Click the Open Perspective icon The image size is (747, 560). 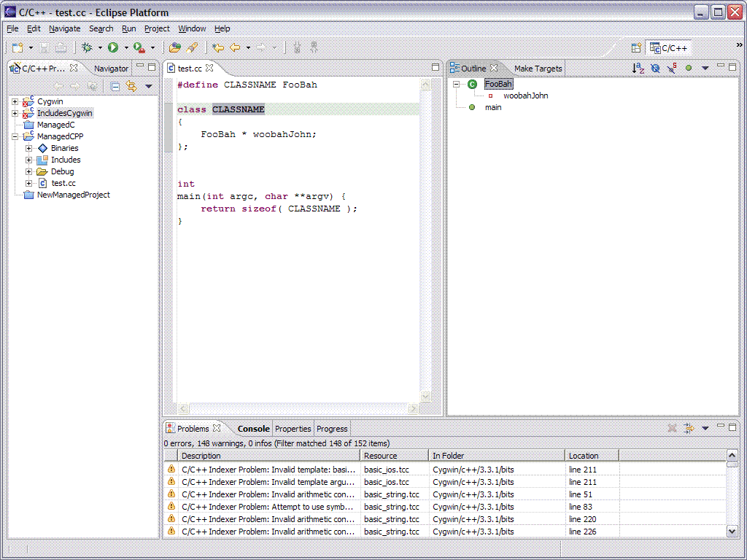(637, 48)
